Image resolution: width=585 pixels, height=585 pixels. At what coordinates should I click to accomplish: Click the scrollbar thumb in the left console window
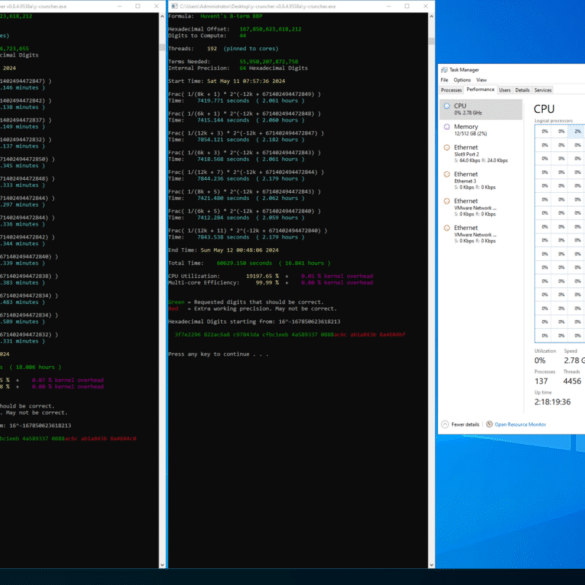pyautogui.click(x=162, y=47)
